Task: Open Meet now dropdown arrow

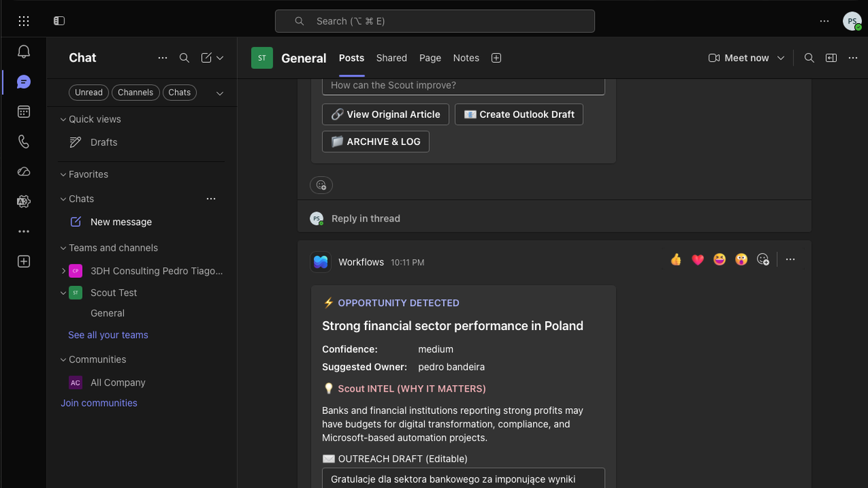Action: point(781,58)
